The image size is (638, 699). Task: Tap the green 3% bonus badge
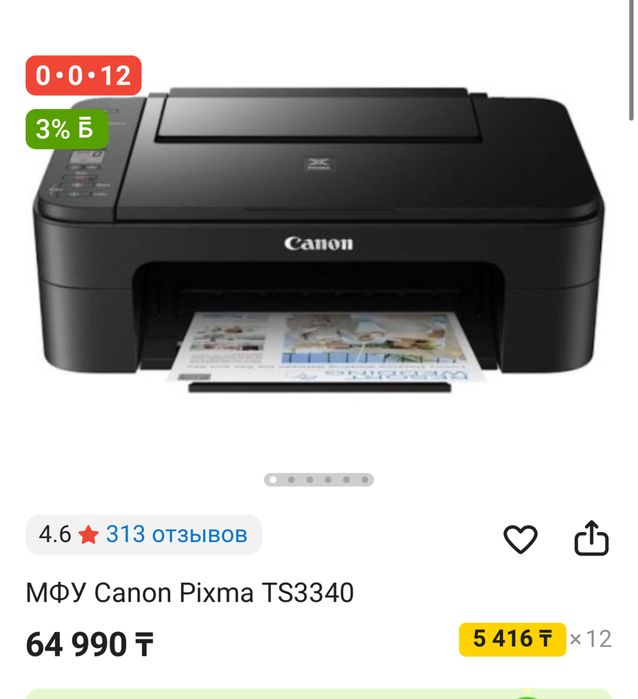click(67, 129)
